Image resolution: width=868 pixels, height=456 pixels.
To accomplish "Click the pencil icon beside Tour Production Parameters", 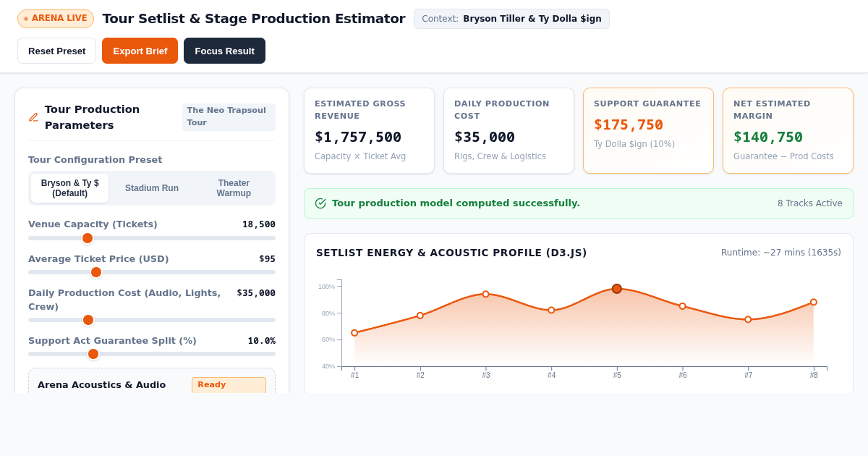I will tap(33, 117).
